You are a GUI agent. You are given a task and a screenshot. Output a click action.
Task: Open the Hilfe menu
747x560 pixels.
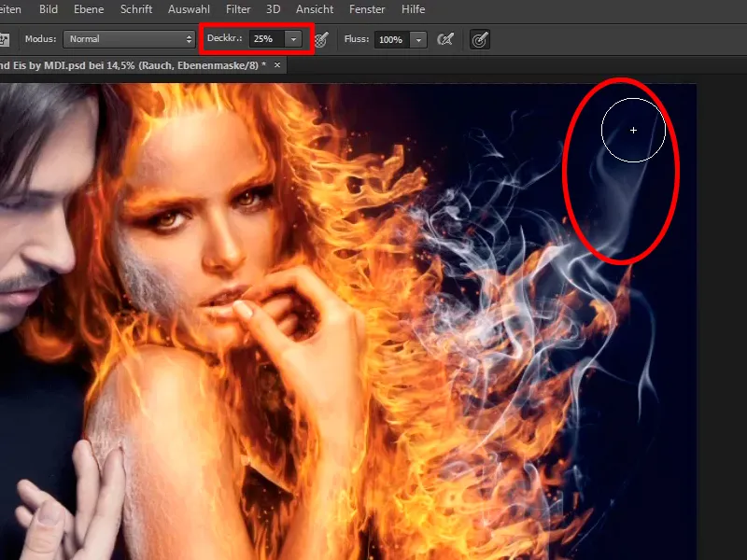pos(413,9)
